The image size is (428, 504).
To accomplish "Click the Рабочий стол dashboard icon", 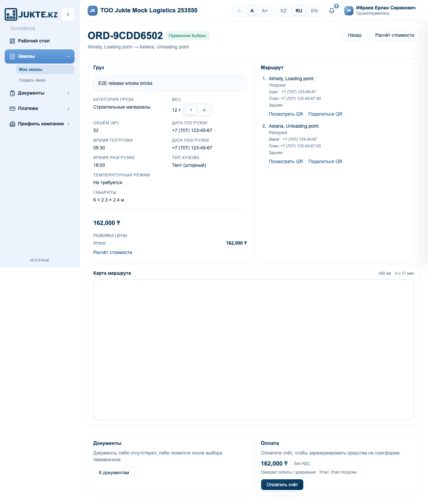I will (x=12, y=41).
